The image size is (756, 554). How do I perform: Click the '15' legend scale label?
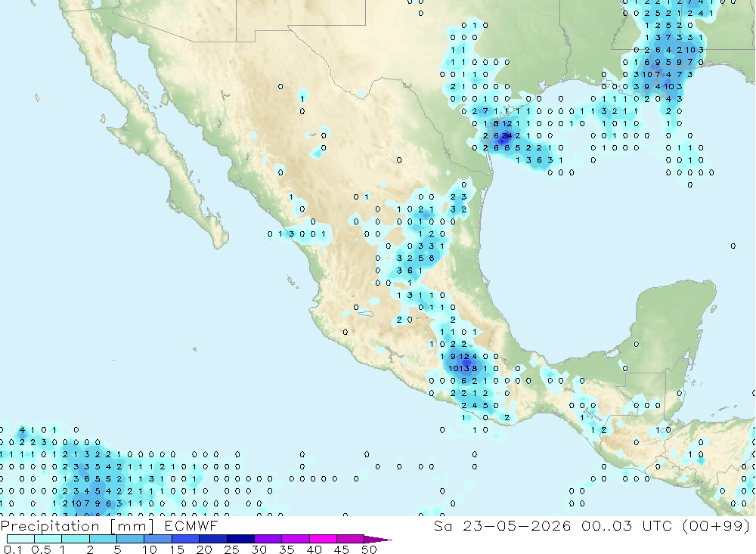coord(177,549)
